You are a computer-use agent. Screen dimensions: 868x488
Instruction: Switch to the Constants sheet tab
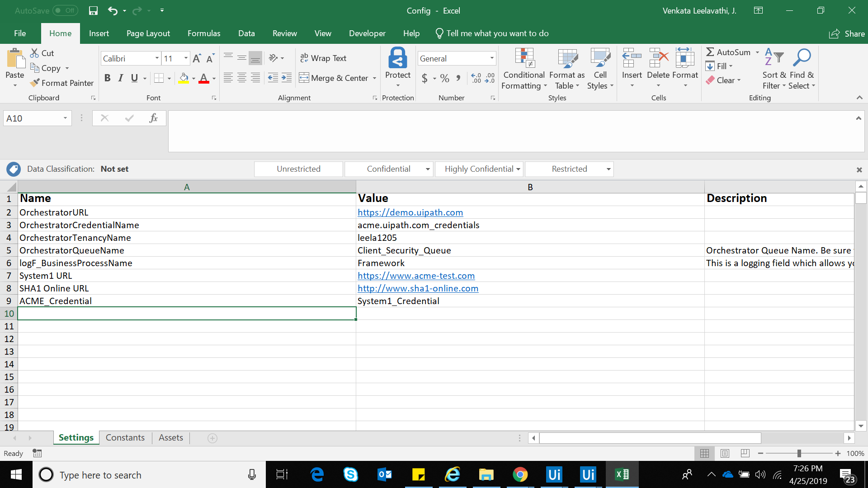pos(125,437)
